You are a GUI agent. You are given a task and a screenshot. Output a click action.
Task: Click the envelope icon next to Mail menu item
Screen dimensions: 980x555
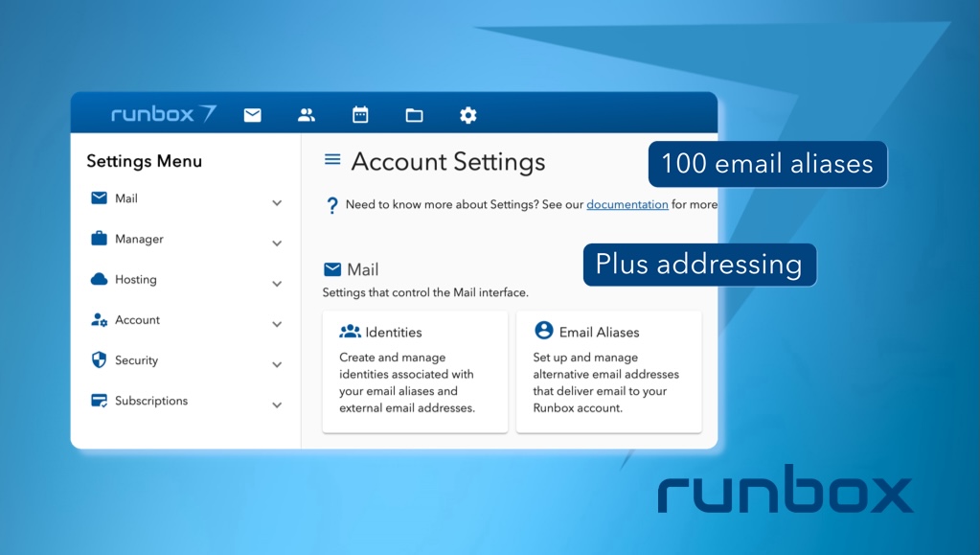(100, 197)
